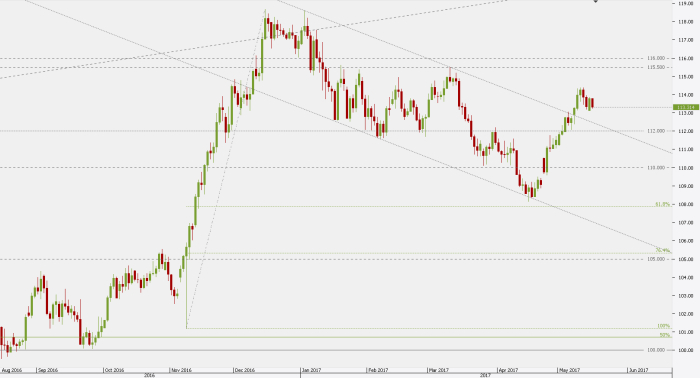The width and height of the screenshot is (700, 378).
Task: Select the 100% Fibonacci level label
Action: [x=663, y=326]
